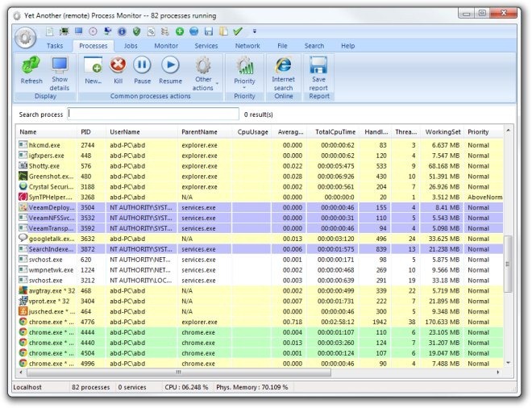Screen dimensions: 532x408
Task: Select the igfxpers.exe process row
Action: click(x=260, y=156)
